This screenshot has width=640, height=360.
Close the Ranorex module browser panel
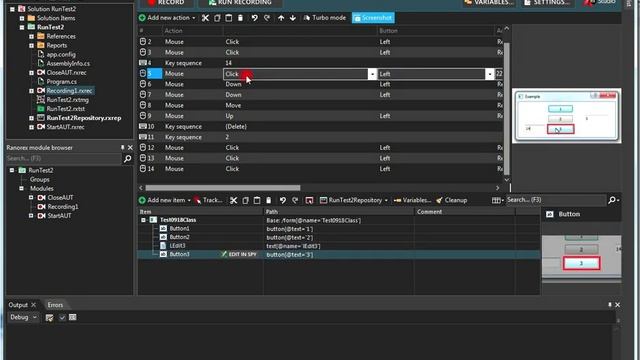point(130,148)
